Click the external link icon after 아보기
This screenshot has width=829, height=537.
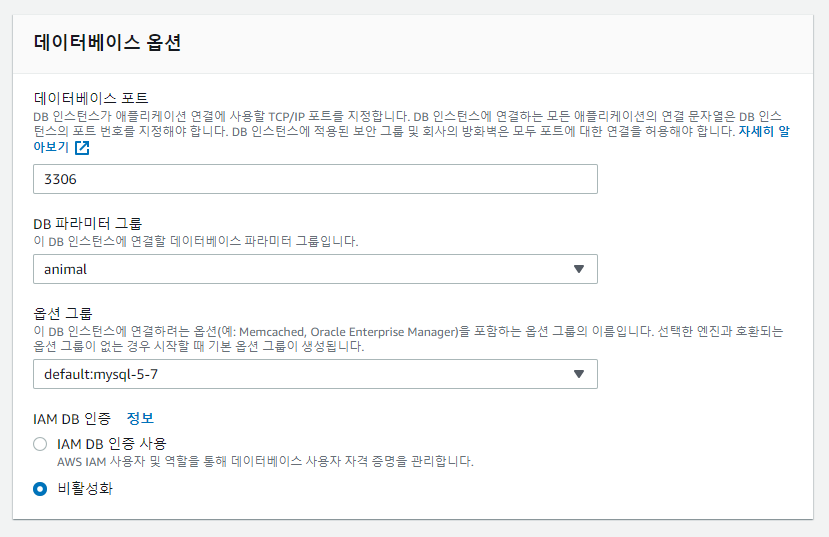click(82, 147)
